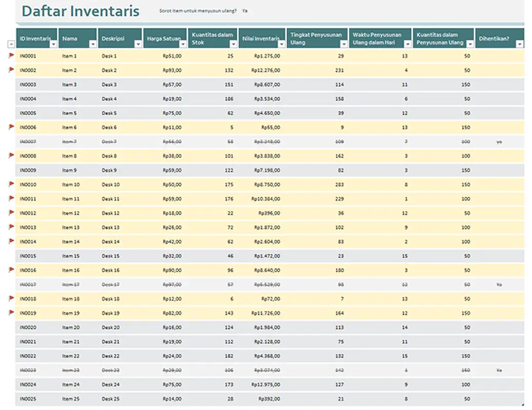
Task: Select stock quantity cell 186
Action: (x=229, y=99)
